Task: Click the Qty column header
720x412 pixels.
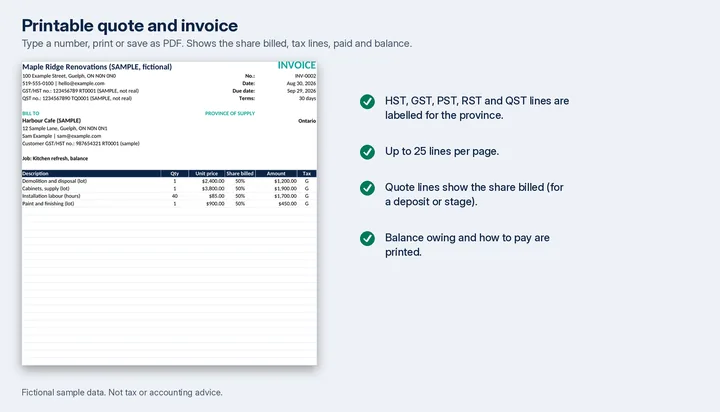Action: point(174,174)
